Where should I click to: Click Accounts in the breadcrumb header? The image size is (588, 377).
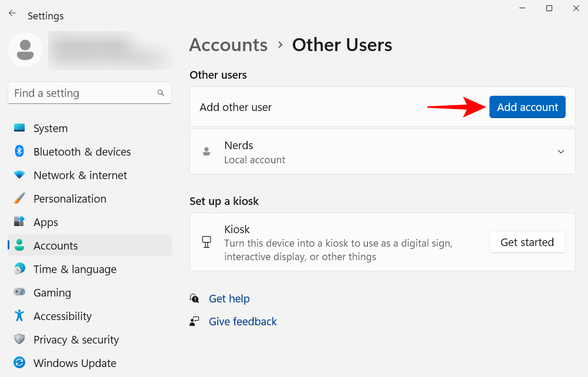tap(228, 45)
